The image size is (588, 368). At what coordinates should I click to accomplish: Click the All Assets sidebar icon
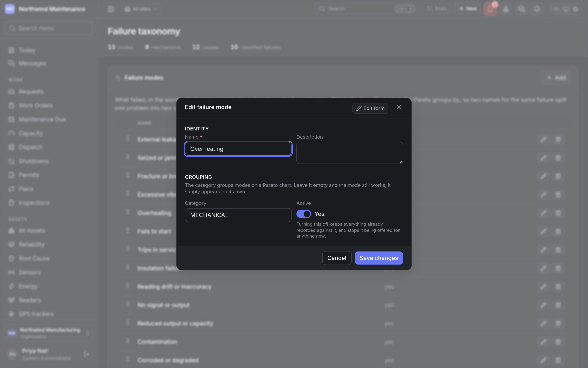pos(11,230)
